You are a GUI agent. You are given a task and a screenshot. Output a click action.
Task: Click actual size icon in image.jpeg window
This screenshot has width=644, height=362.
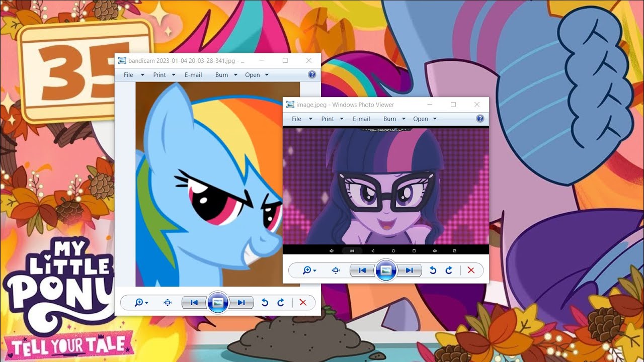coord(336,270)
